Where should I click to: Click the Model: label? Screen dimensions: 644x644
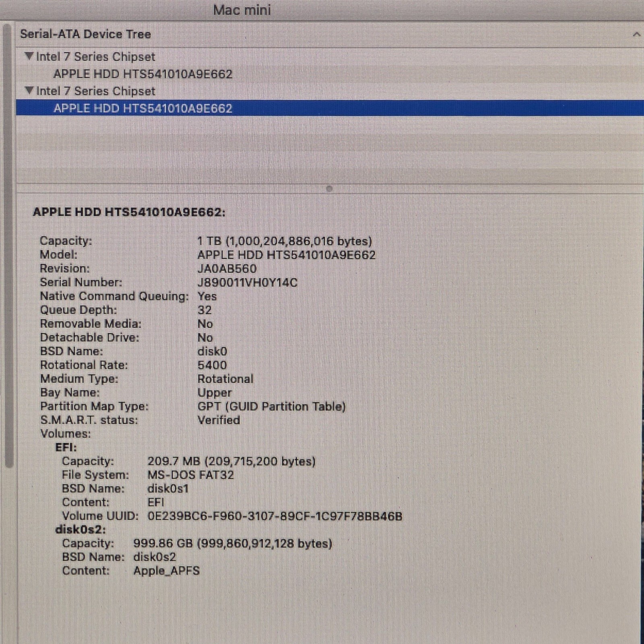pyautogui.click(x=58, y=255)
